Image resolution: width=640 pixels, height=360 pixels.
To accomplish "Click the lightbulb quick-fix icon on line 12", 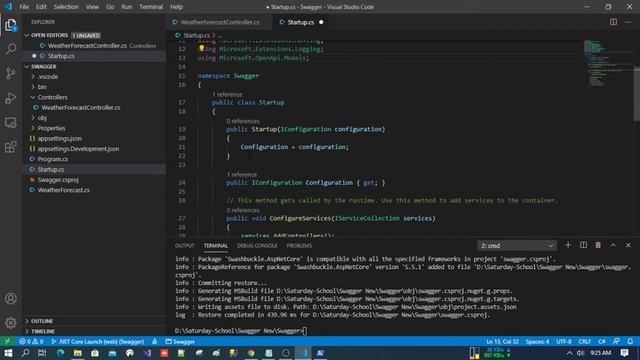I will point(201,49).
